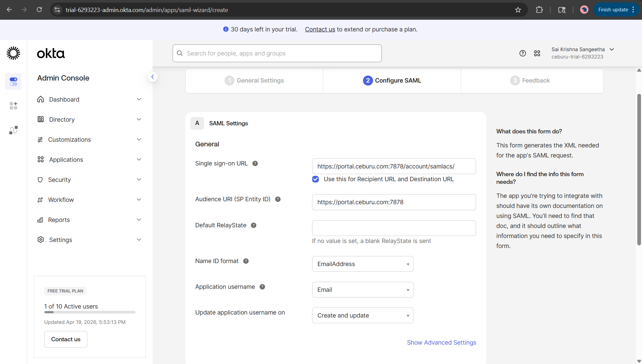Open the browser extensions puzzle icon

tap(539, 10)
